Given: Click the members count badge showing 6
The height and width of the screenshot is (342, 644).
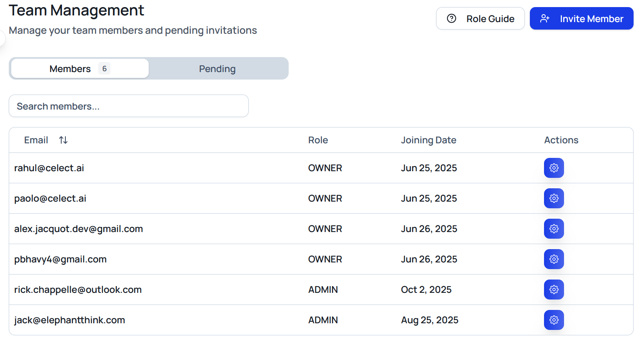Looking at the screenshot, I should (x=104, y=69).
